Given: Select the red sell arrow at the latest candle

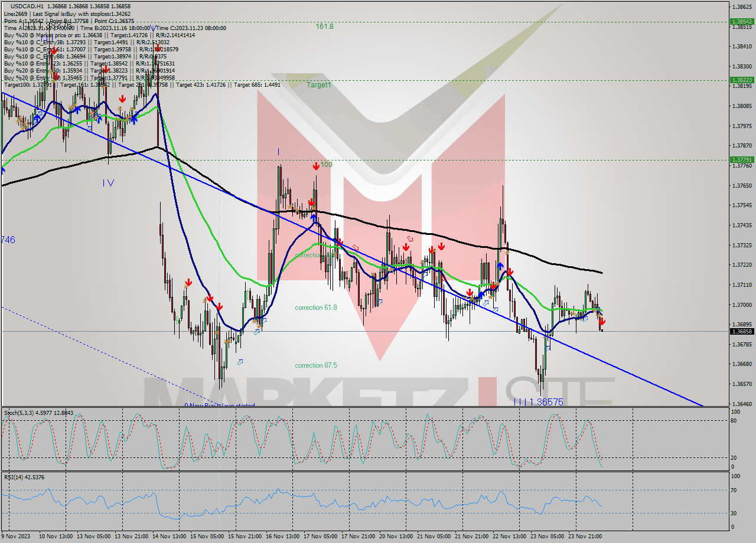Looking at the screenshot, I should click(602, 320).
